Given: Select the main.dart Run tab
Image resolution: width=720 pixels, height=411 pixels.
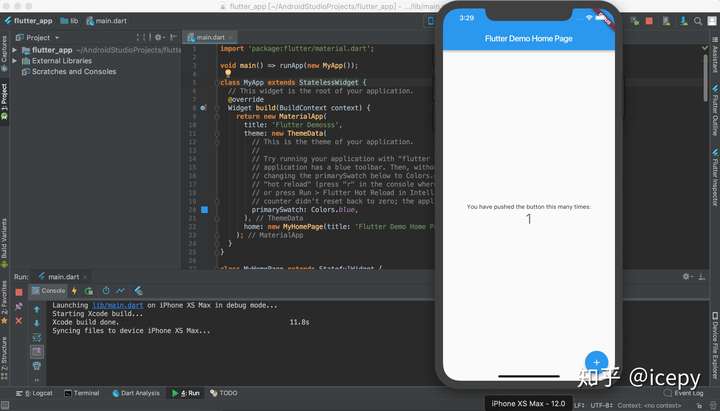Looking at the screenshot, I should tap(59, 276).
